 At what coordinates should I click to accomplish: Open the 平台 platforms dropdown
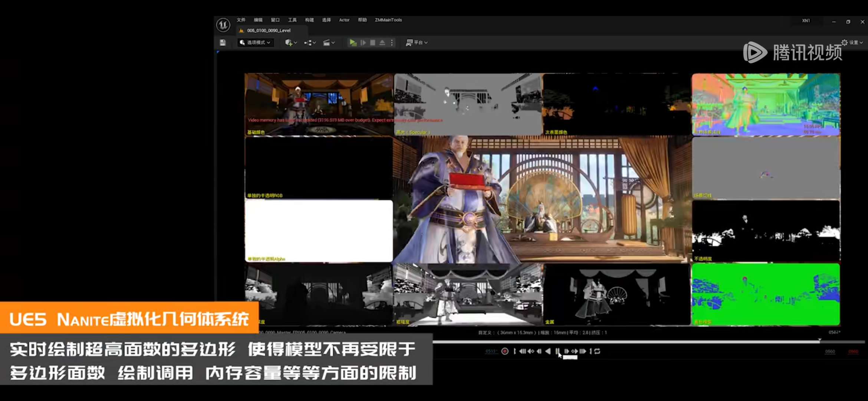[417, 43]
